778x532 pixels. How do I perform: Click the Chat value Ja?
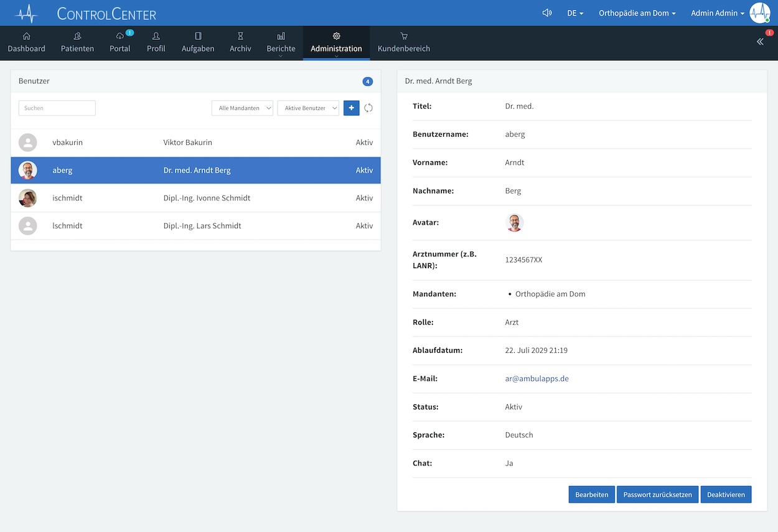509,464
